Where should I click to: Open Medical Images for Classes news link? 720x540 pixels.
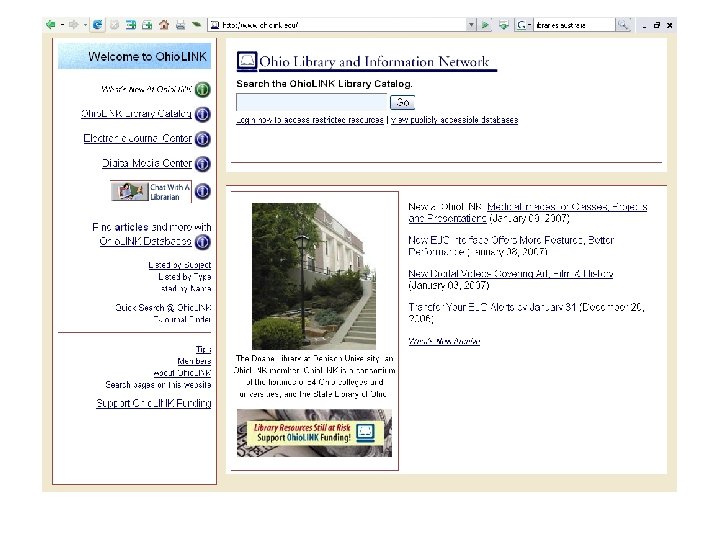528,213
